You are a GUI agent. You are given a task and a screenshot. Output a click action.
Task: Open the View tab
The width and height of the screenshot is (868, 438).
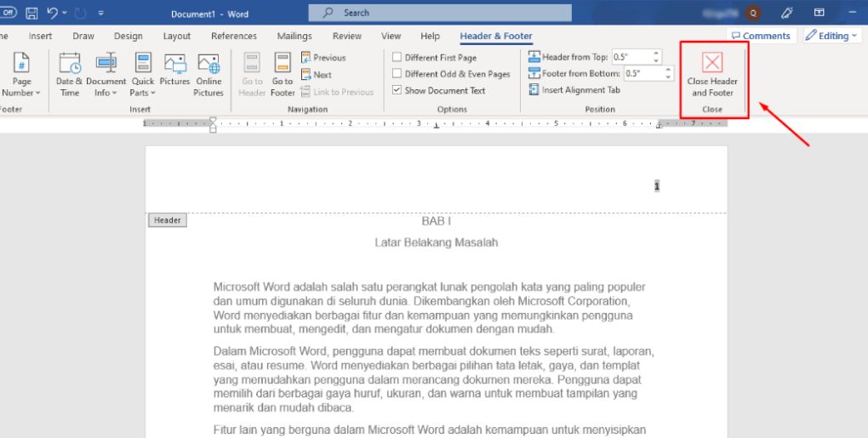391,36
